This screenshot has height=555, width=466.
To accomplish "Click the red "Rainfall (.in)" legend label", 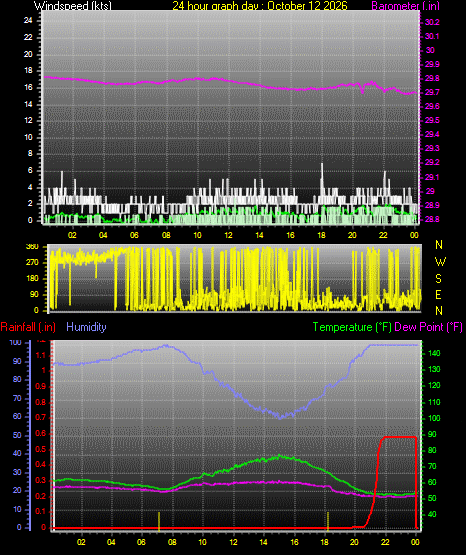I will point(28,327).
